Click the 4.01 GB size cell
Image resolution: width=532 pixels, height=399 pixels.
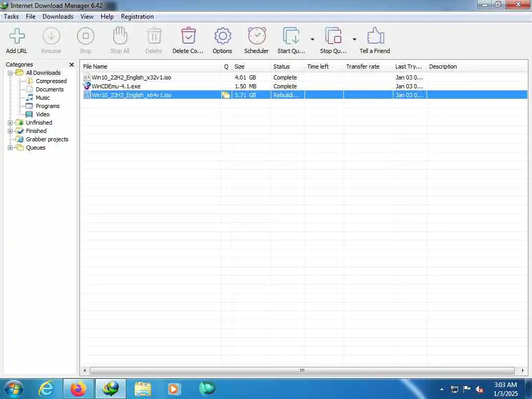(245, 78)
